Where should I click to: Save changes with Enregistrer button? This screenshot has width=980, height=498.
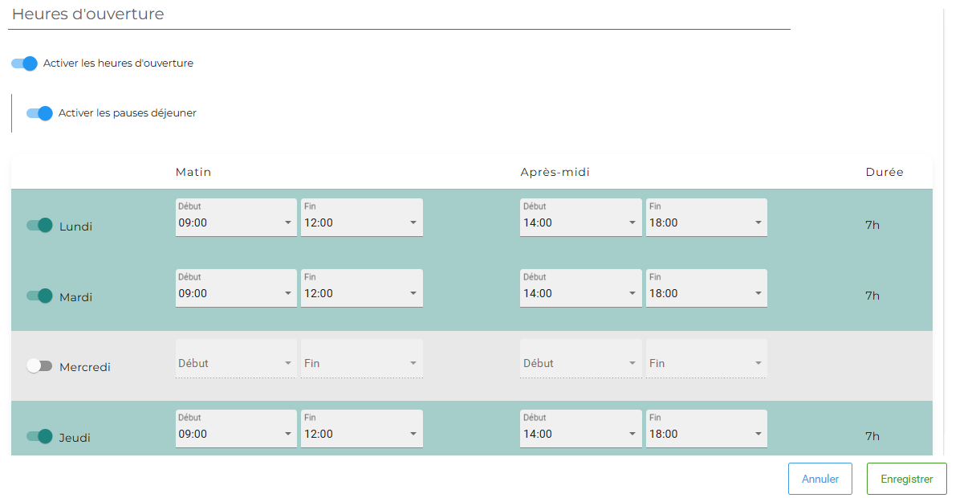click(906, 479)
